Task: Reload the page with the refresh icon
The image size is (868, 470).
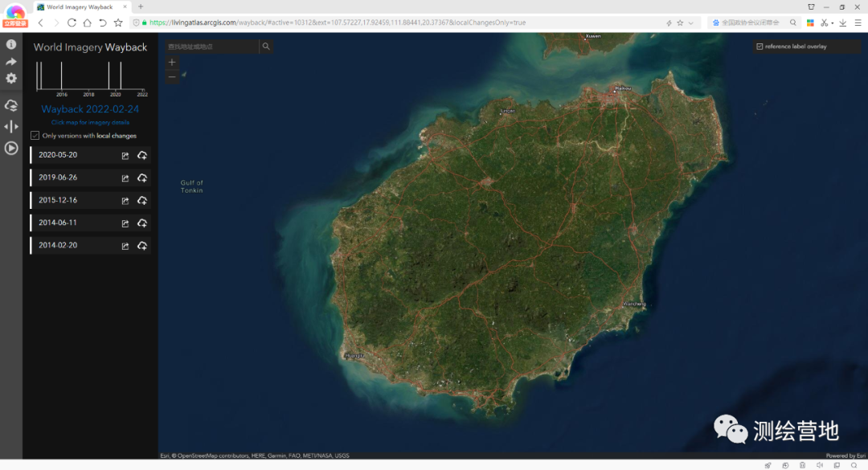Action: (72, 22)
